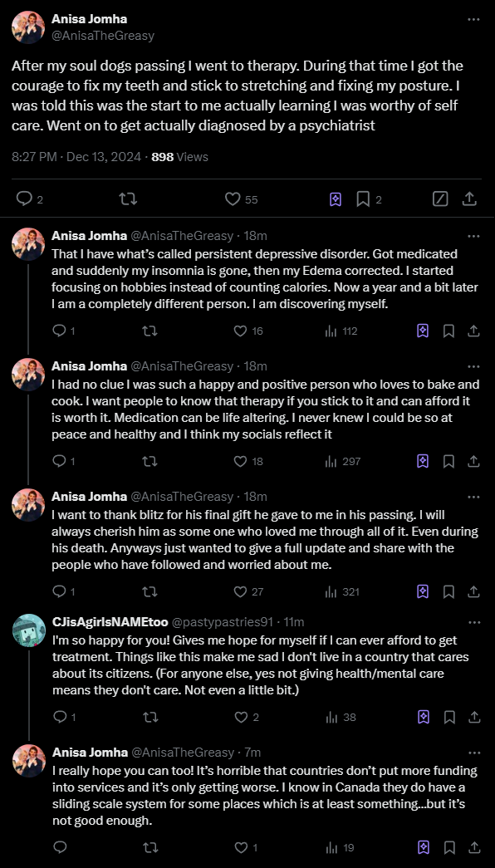Screen dimensions: 495x868
Task: Open more options on CJisAgirlsNAMEtoo's reply
Action: click(474, 621)
